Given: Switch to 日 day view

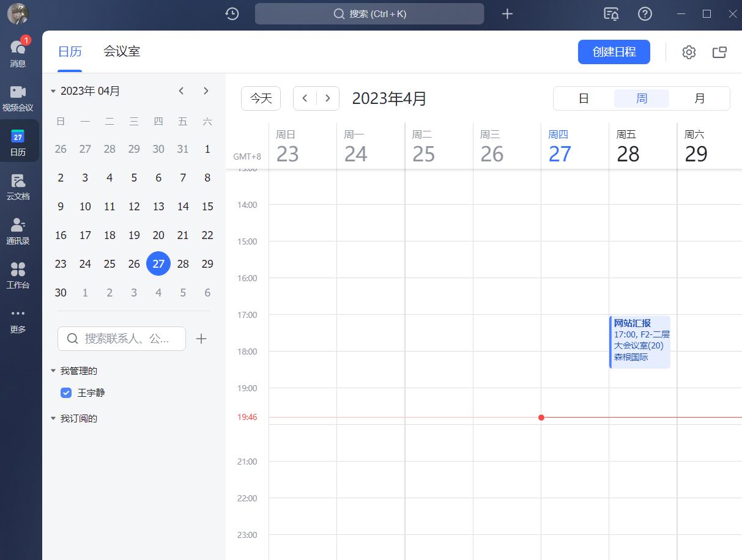Looking at the screenshot, I should point(584,98).
